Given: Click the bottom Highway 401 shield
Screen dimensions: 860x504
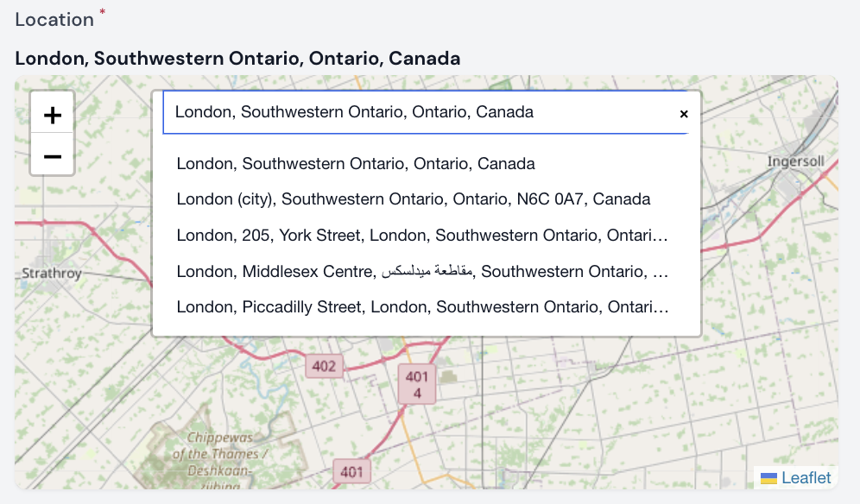Looking at the screenshot, I should pyautogui.click(x=351, y=472).
